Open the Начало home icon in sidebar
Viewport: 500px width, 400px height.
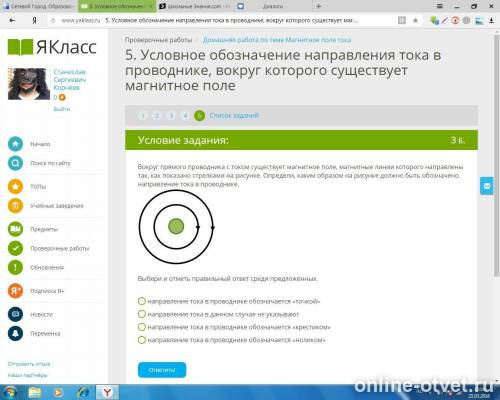(x=15, y=144)
